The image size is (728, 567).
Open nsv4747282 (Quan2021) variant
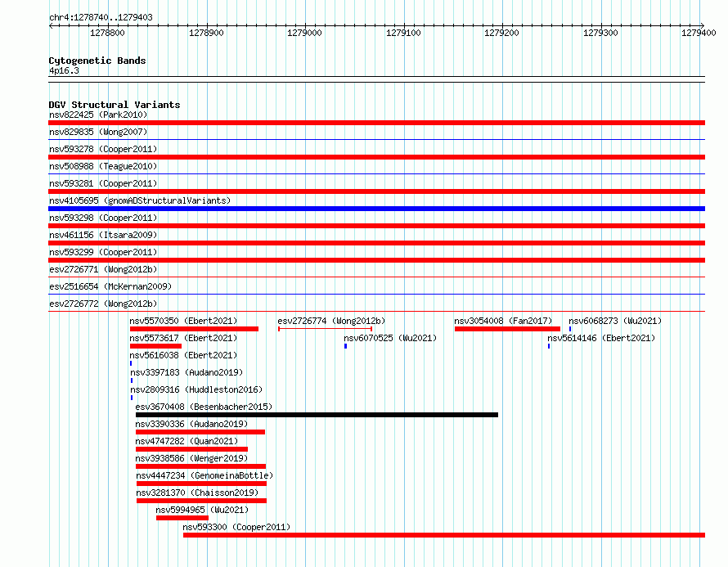[x=186, y=441]
